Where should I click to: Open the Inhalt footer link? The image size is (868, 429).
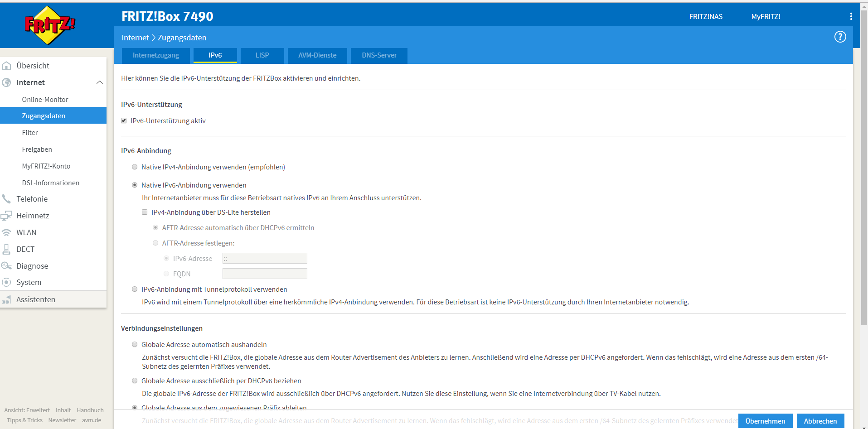coord(63,410)
